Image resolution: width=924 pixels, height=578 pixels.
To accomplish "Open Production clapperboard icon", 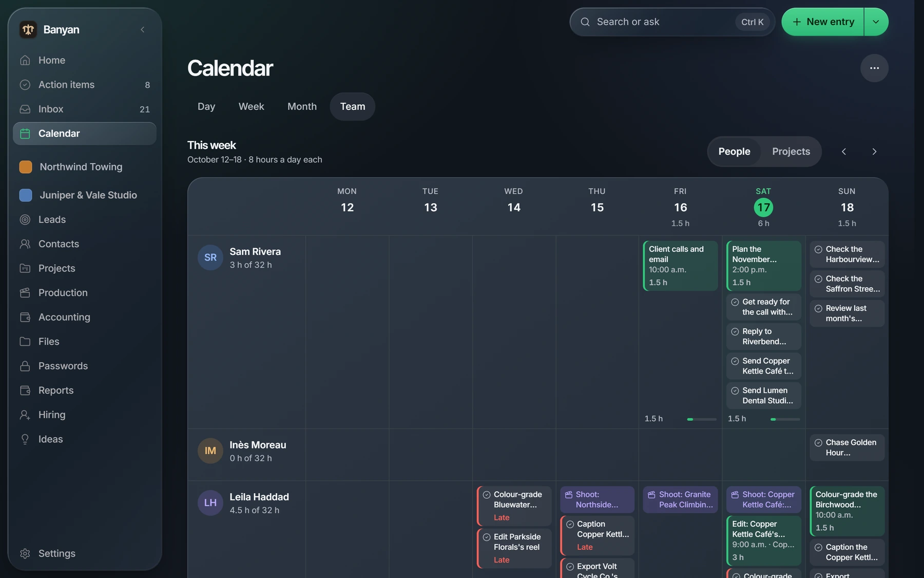I will [x=25, y=293].
